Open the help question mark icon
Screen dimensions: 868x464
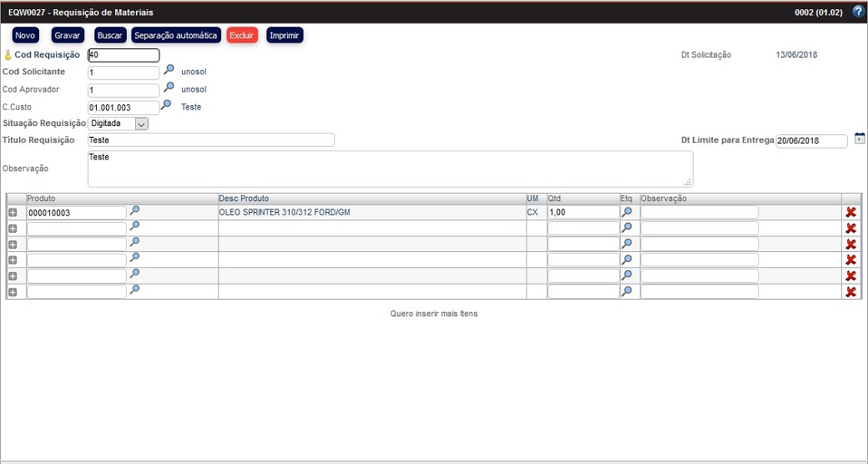(859, 12)
